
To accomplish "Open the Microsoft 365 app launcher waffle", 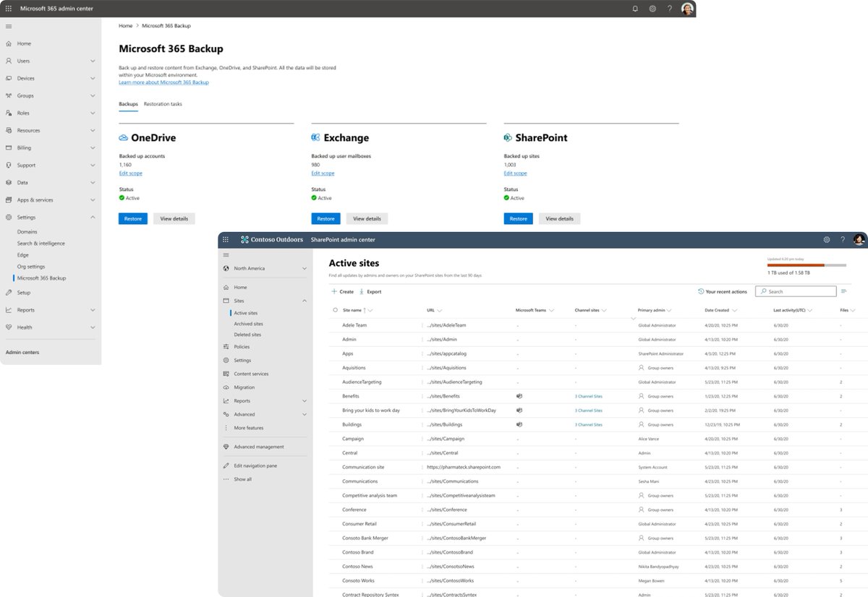I will click(8, 8).
